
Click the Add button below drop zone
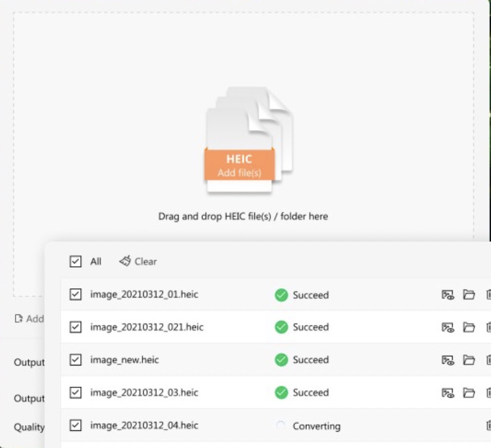pos(30,319)
